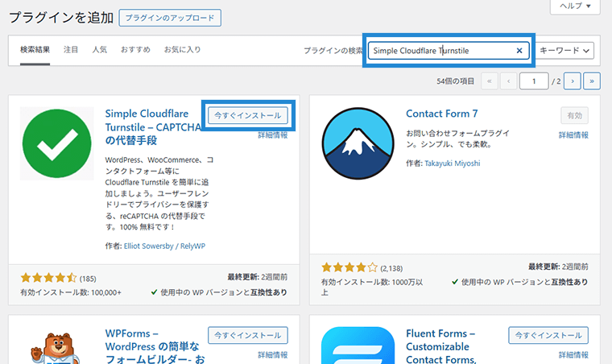Click the current page number field
612x364 pixels.
pos(534,81)
